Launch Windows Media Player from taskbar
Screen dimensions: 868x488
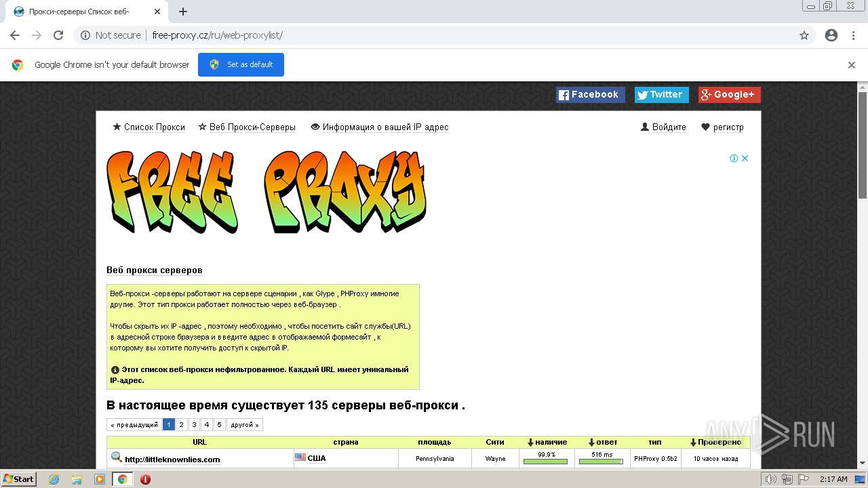pos(100,479)
